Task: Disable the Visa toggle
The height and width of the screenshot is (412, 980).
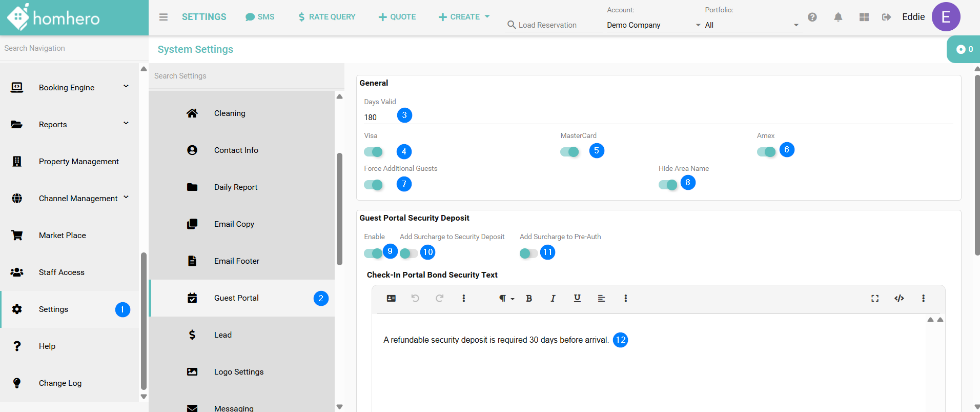Action: 374,152
